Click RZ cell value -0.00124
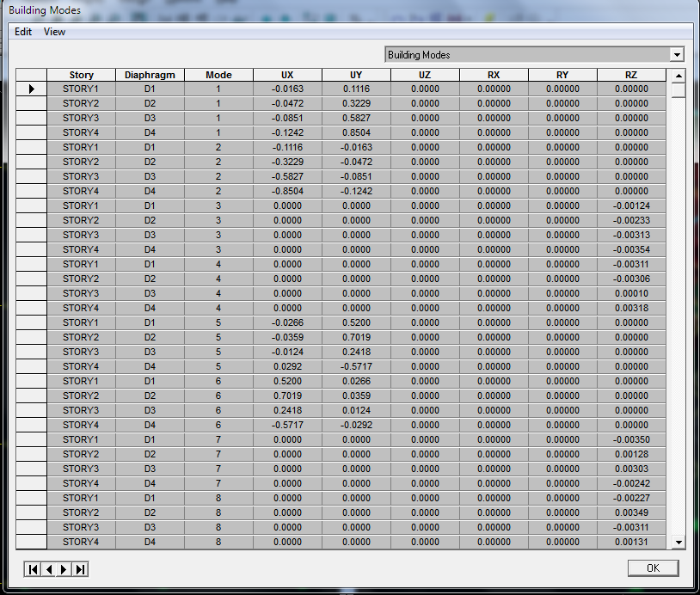 point(631,205)
